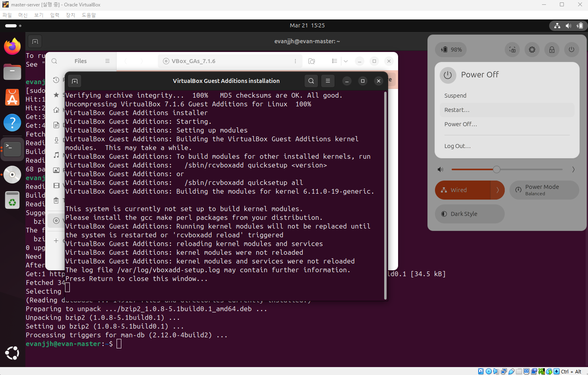The height and width of the screenshot is (375, 588).
Task: Click the USB indicator in VirtualBox status bar
Action: tap(511, 371)
